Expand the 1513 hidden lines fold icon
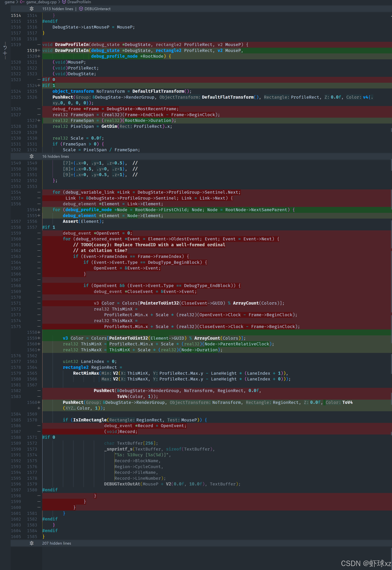Viewport: 392px width, 570px height. [31, 9]
